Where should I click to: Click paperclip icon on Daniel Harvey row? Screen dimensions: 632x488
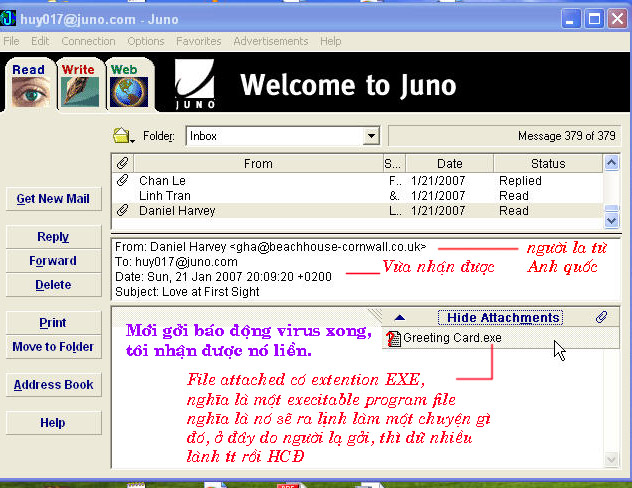tap(123, 210)
